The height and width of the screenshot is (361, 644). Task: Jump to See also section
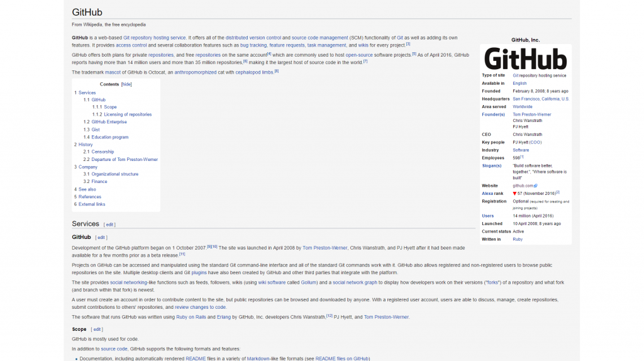87,189
